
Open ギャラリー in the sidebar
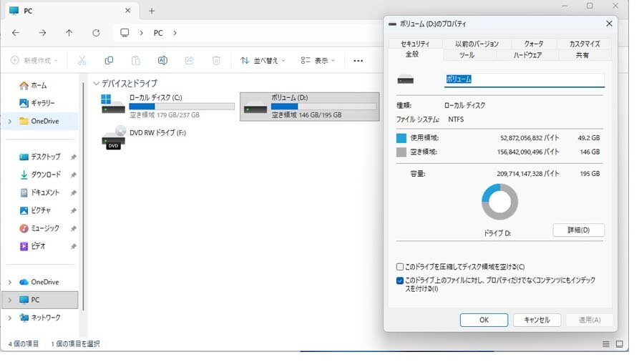(37, 103)
